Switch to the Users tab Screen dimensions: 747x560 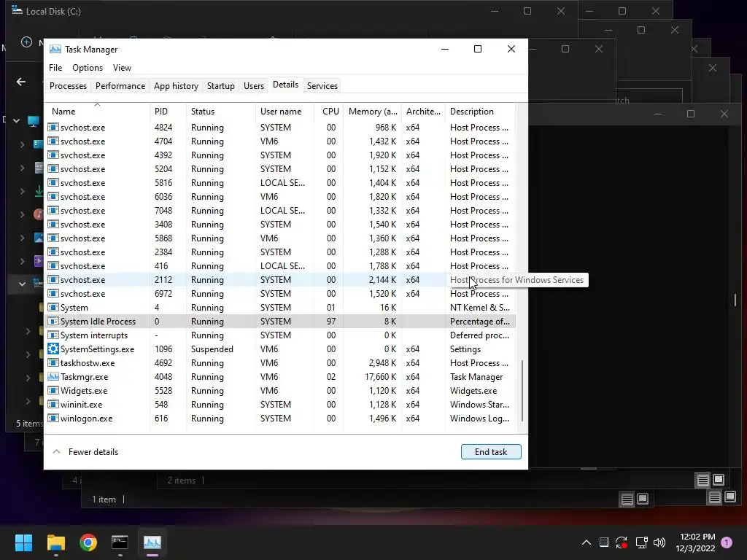253,86
